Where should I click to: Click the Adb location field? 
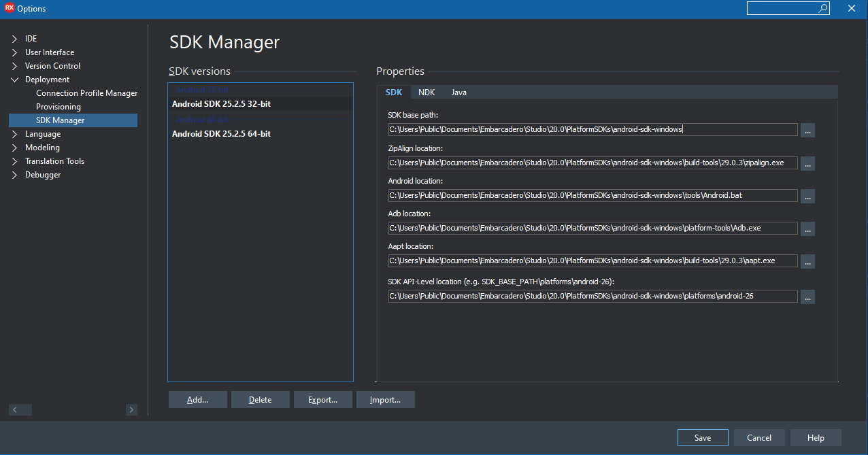(592, 228)
